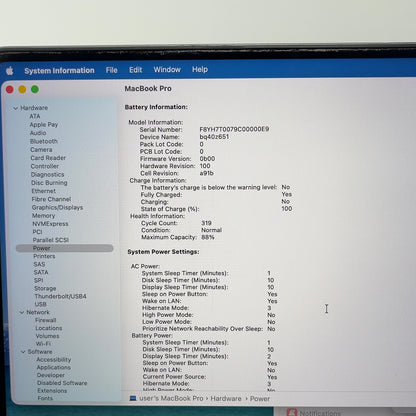
Task: Open the Window menu
Action: point(167,70)
